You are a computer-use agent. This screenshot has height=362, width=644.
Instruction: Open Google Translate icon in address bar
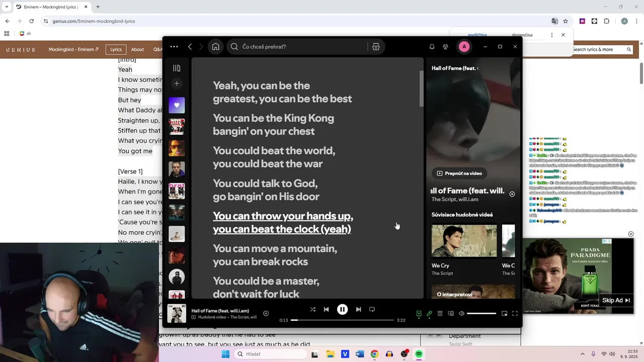pos(554,21)
